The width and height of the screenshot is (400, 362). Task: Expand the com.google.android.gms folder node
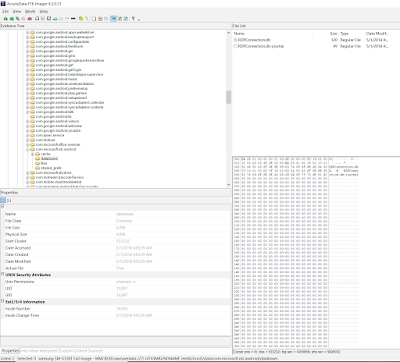pos(28,56)
